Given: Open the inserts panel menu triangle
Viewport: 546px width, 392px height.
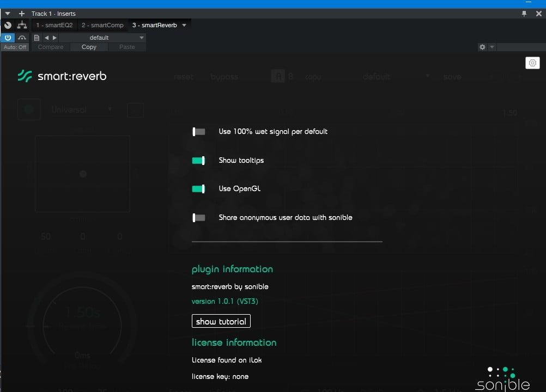Looking at the screenshot, I should [7, 14].
